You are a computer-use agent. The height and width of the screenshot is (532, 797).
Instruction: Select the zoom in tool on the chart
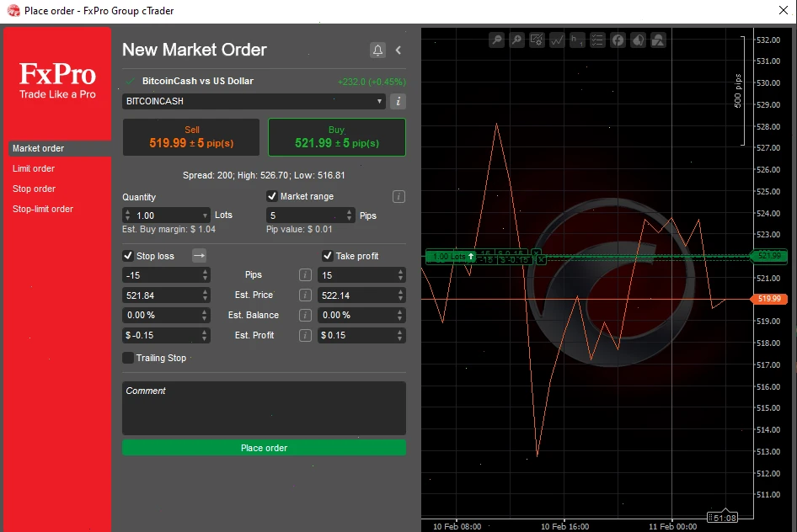click(x=516, y=40)
